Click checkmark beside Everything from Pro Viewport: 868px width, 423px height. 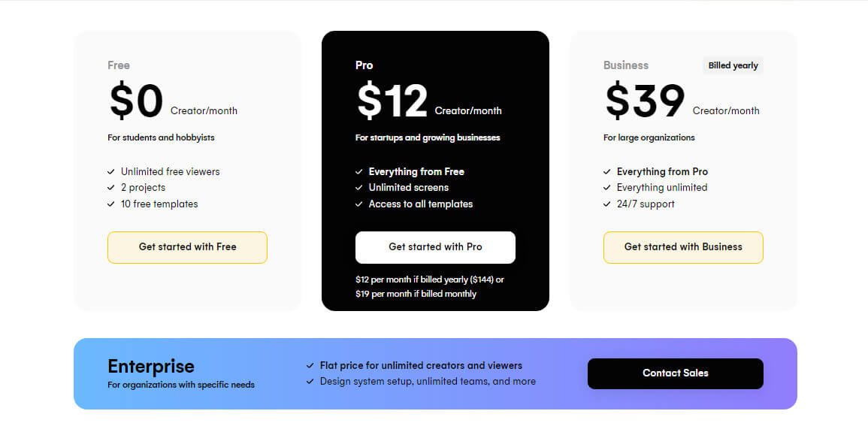click(x=607, y=172)
